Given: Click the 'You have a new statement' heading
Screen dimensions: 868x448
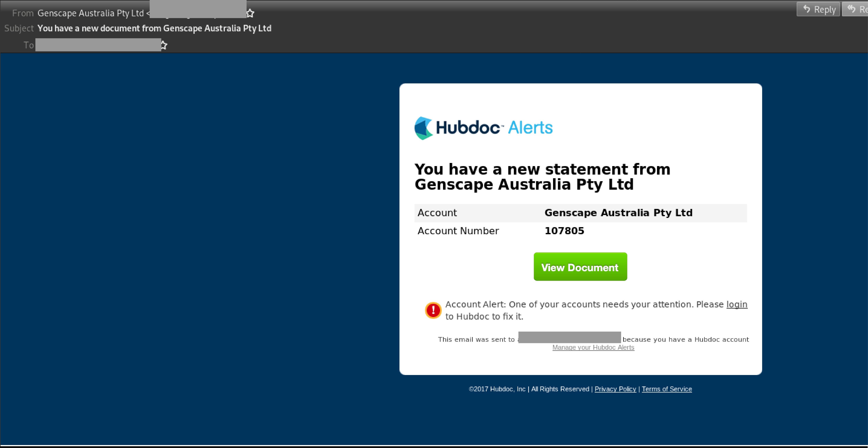Looking at the screenshot, I should (542, 177).
